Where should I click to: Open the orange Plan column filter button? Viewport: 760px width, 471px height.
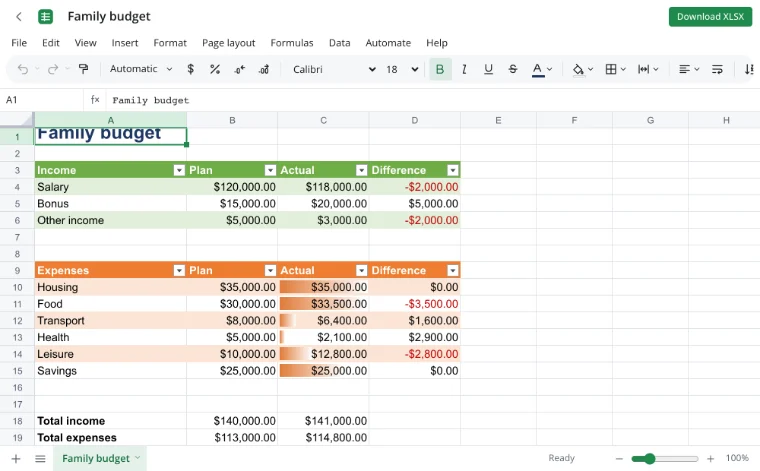click(x=270, y=270)
